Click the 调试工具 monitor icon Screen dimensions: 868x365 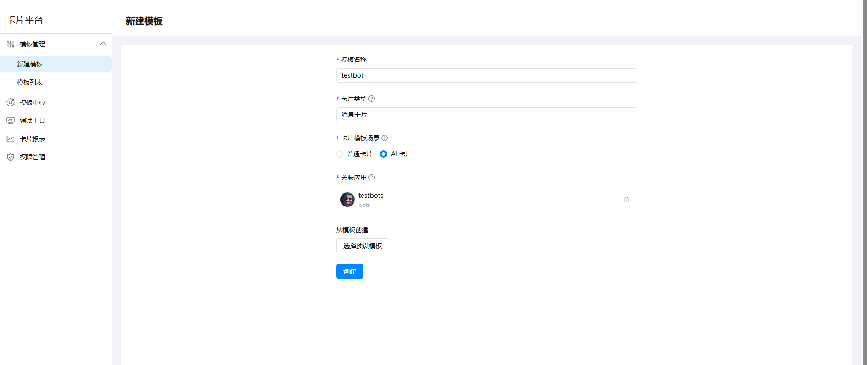(x=11, y=121)
